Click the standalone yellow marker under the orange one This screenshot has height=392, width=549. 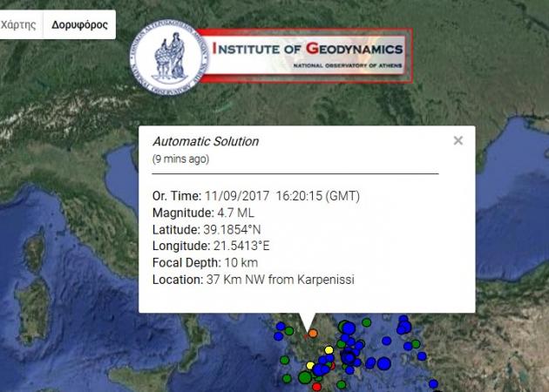(x=329, y=350)
